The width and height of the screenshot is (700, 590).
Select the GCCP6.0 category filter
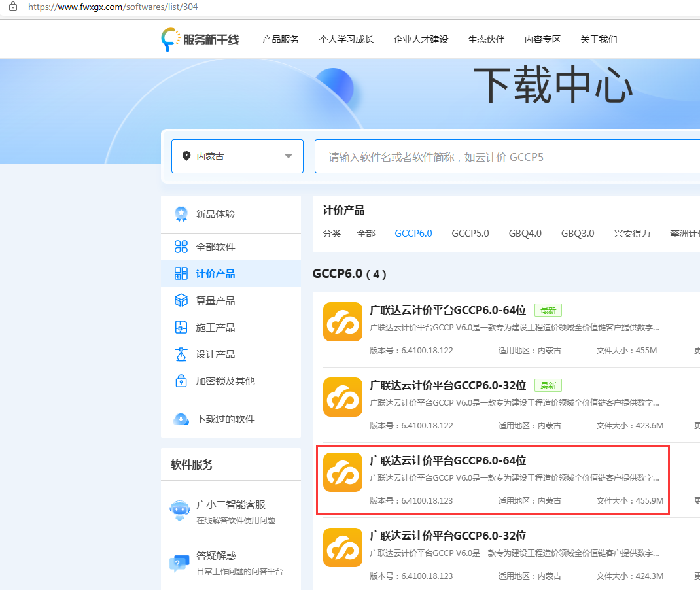click(x=413, y=234)
